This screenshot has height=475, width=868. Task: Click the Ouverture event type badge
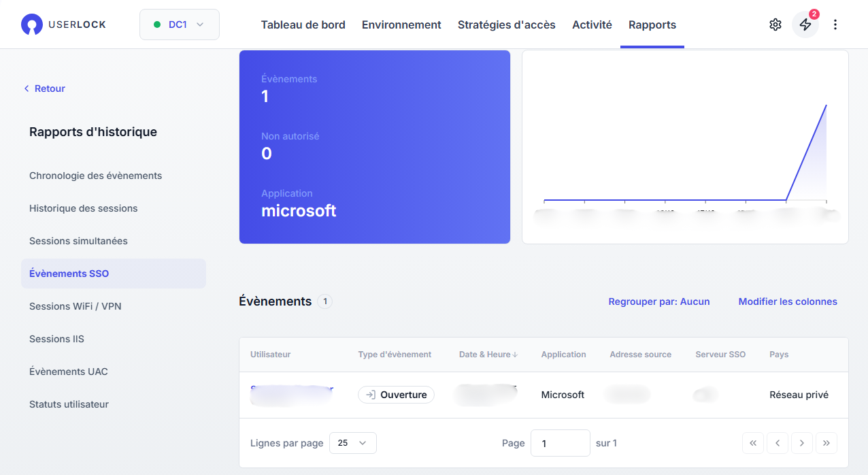pyautogui.click(x=396, y=395)
